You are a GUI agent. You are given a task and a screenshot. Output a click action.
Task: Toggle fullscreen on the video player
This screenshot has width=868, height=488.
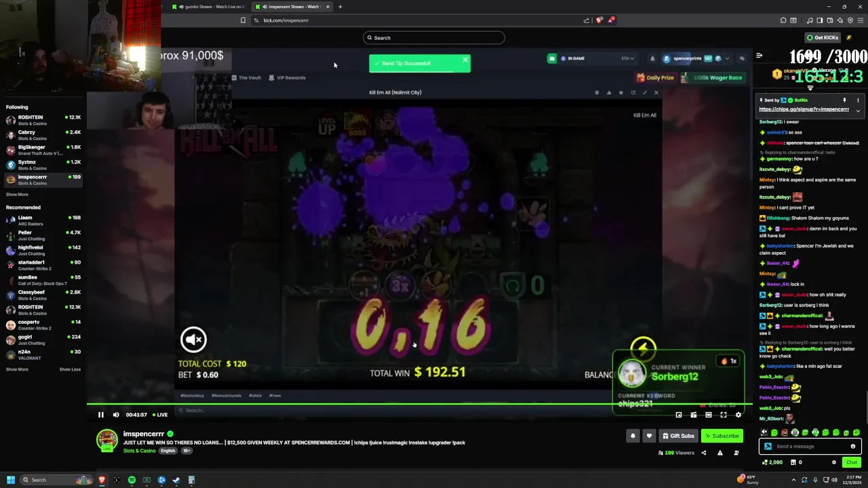pyautogui.click(x=724, y=415)
